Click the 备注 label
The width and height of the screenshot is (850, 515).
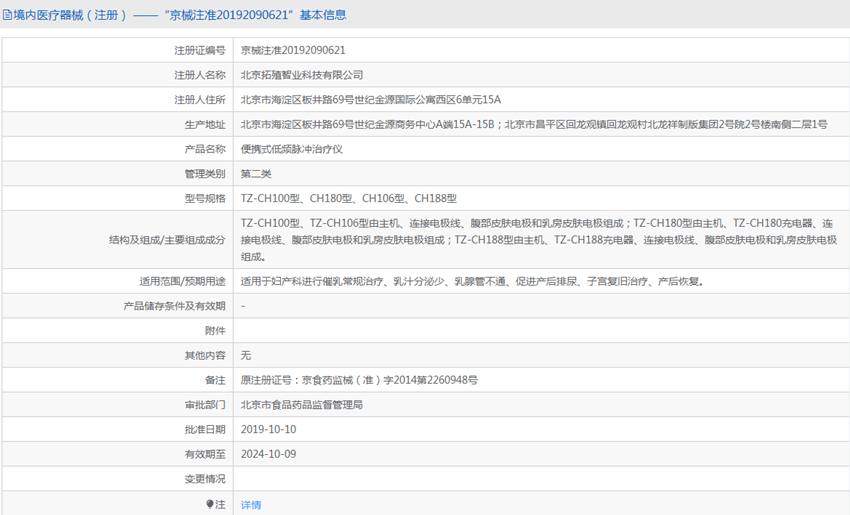click(x=215, y=381)
